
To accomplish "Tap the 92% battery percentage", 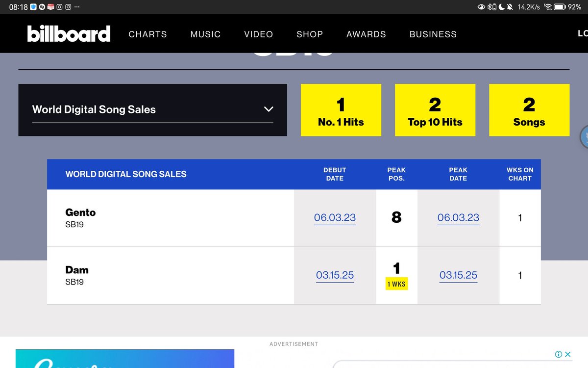I will point(574,7).
